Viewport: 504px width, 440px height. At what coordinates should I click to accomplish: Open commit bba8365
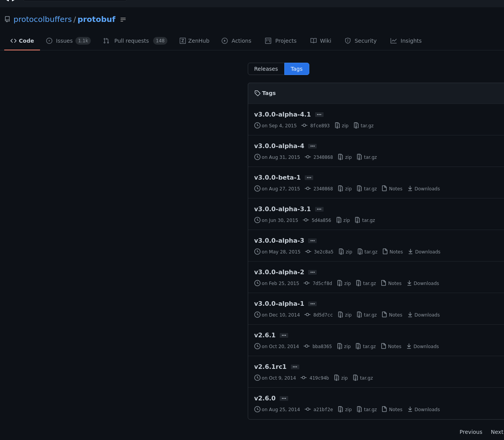pos(318,347)
